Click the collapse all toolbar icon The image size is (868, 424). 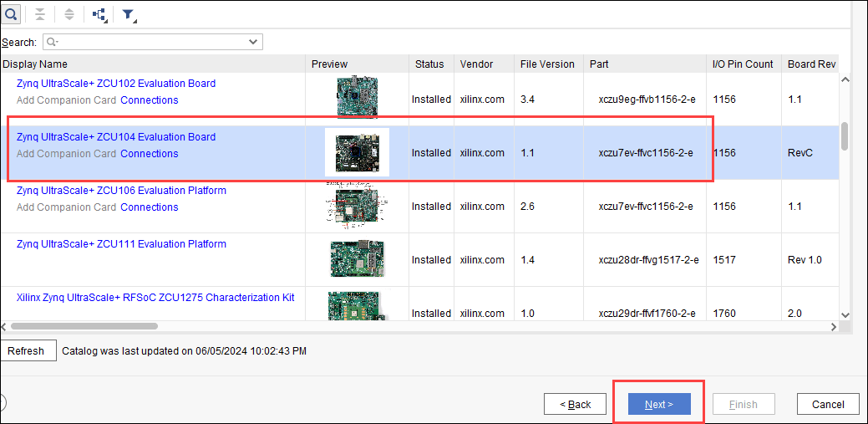pos(40,14)
